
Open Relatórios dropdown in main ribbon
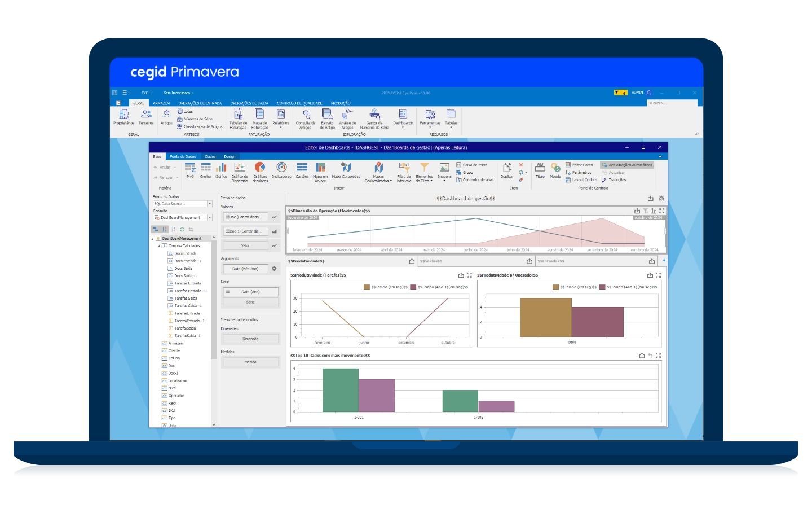pos(280,119)
